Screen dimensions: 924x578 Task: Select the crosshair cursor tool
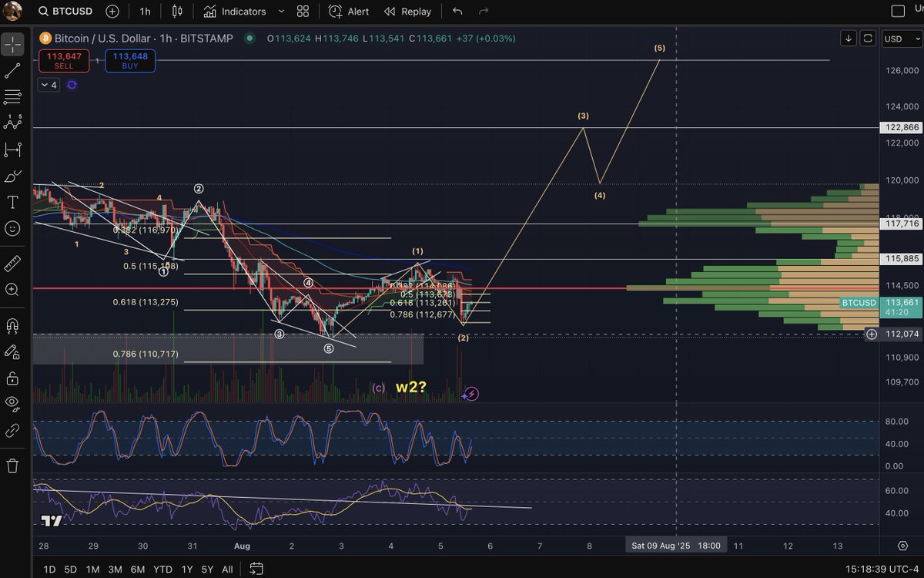point(12,44)
